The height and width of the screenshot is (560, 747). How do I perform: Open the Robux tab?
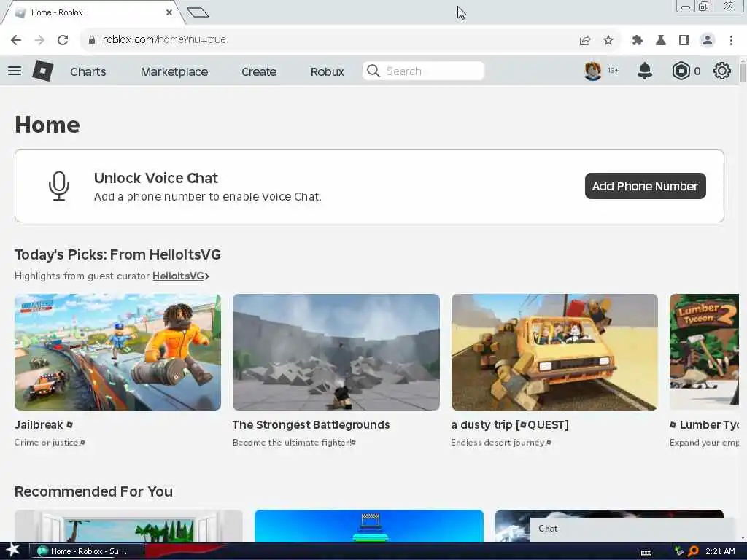(328, 71)
